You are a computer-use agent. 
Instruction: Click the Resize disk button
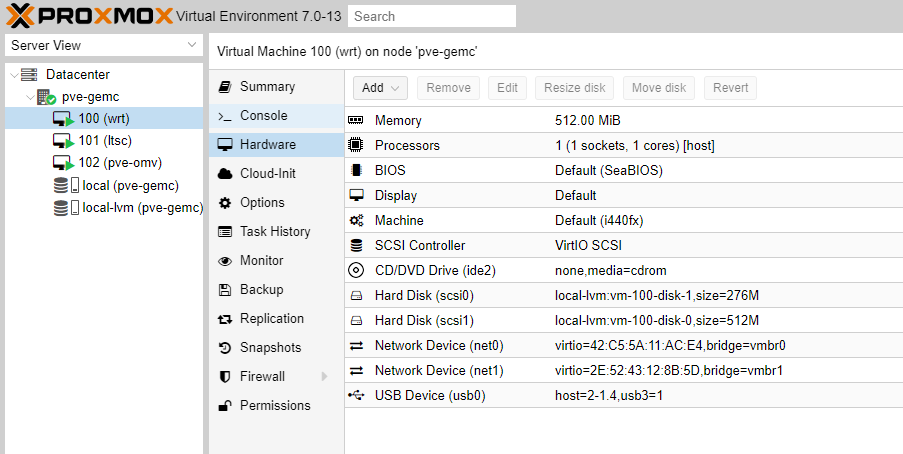click(574, 88)
